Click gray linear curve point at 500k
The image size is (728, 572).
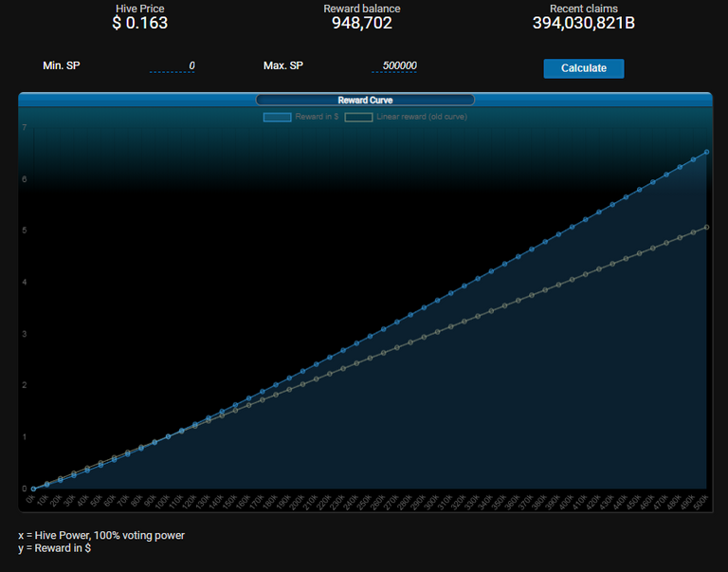pyautogui.click(x=706, y=228)
